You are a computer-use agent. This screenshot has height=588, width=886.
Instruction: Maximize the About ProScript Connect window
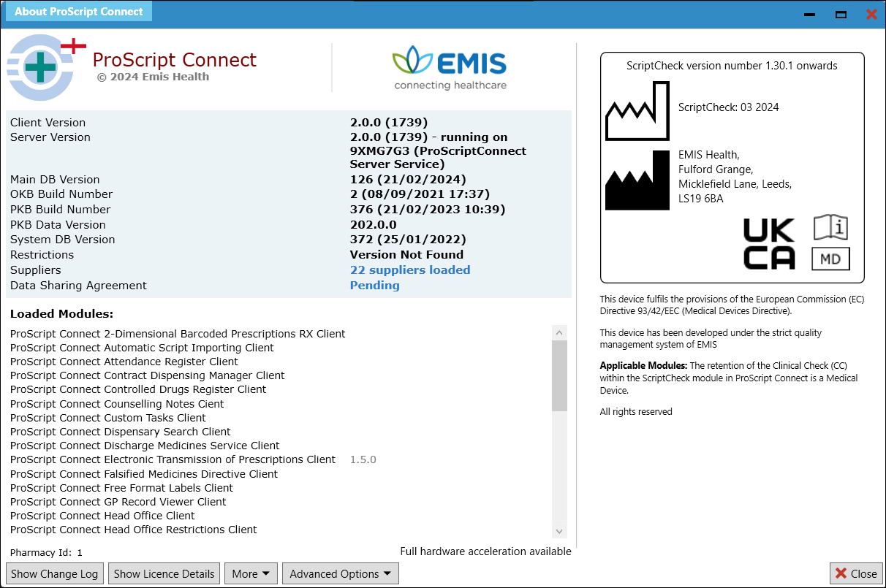point(841,14)
